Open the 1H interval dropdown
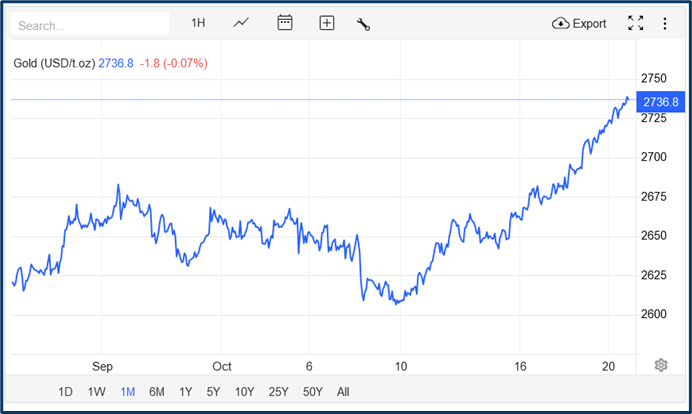The image size is (692, 414). point(198,23)
